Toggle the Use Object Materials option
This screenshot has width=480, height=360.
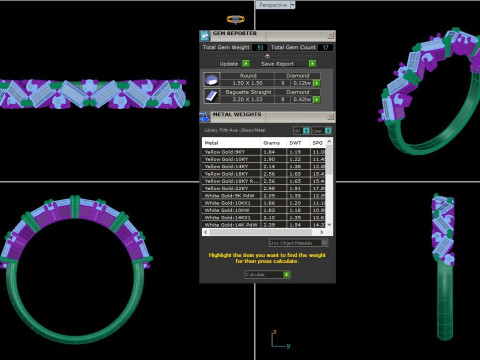coord(324,243)
